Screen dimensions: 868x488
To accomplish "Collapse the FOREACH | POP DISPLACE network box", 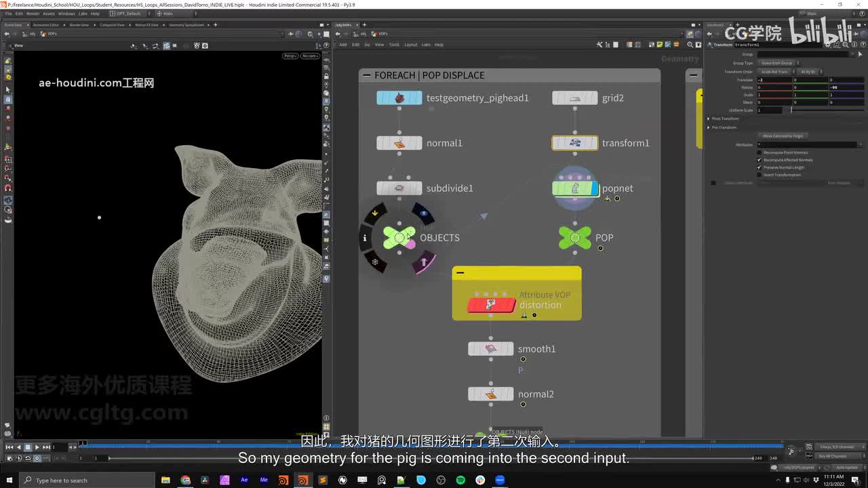I will 367,75.
